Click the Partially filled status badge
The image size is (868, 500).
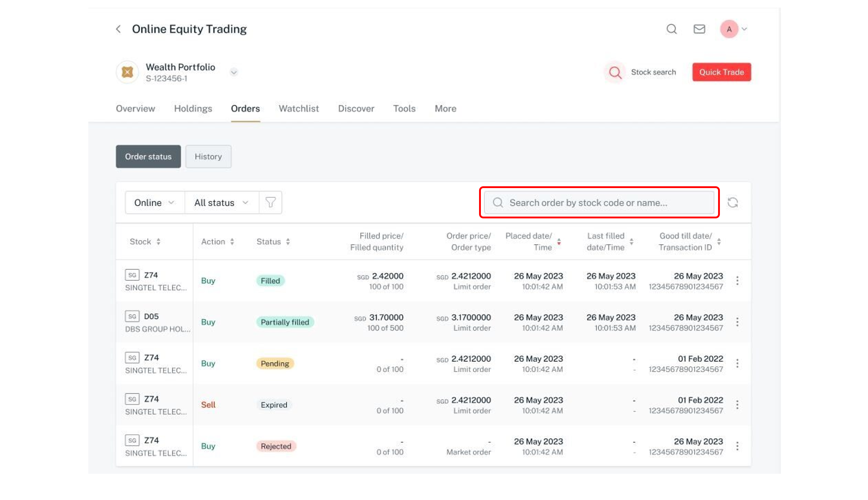click(285, 322)
